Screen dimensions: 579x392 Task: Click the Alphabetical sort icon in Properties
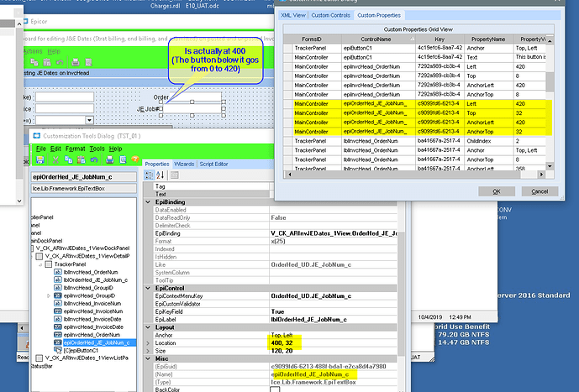[161, 175]
